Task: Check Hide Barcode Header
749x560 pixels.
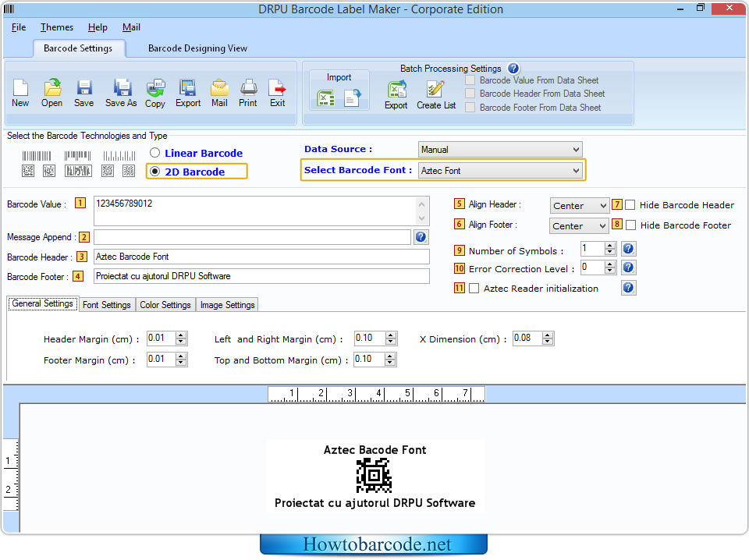Action: tap(630, 205)
